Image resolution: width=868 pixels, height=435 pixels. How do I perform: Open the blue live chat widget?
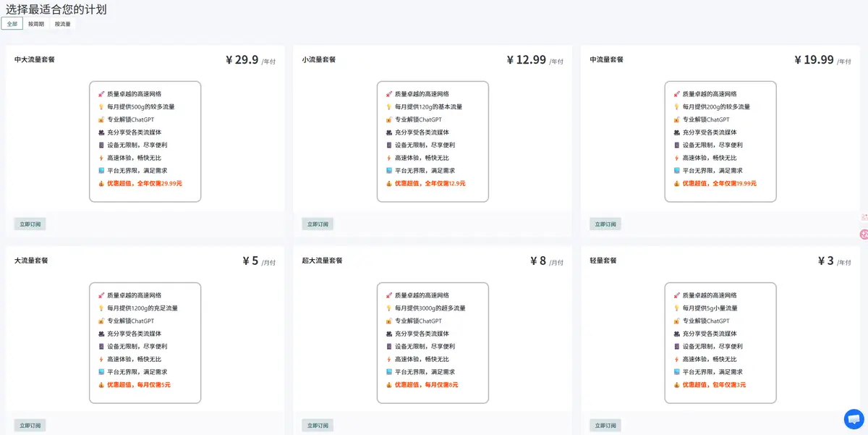point(854,419)
